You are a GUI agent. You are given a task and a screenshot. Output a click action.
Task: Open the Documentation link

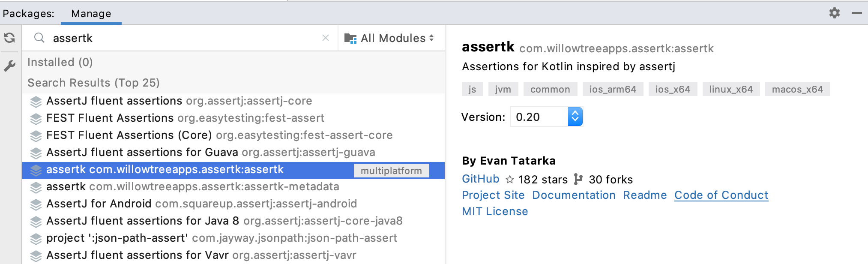coord(574,195)
